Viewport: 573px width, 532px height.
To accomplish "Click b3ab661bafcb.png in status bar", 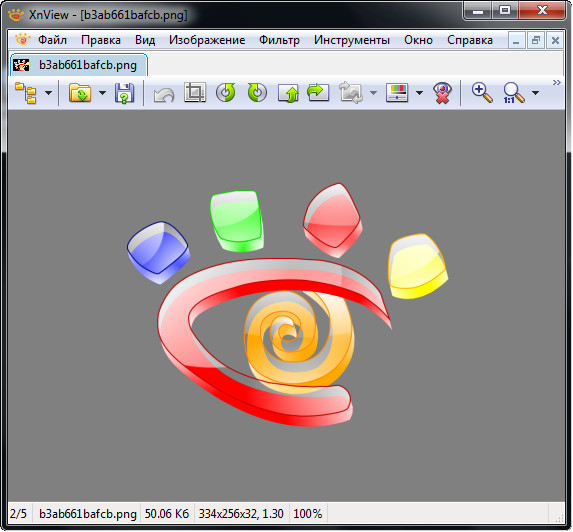I will (x=88, y=514).
